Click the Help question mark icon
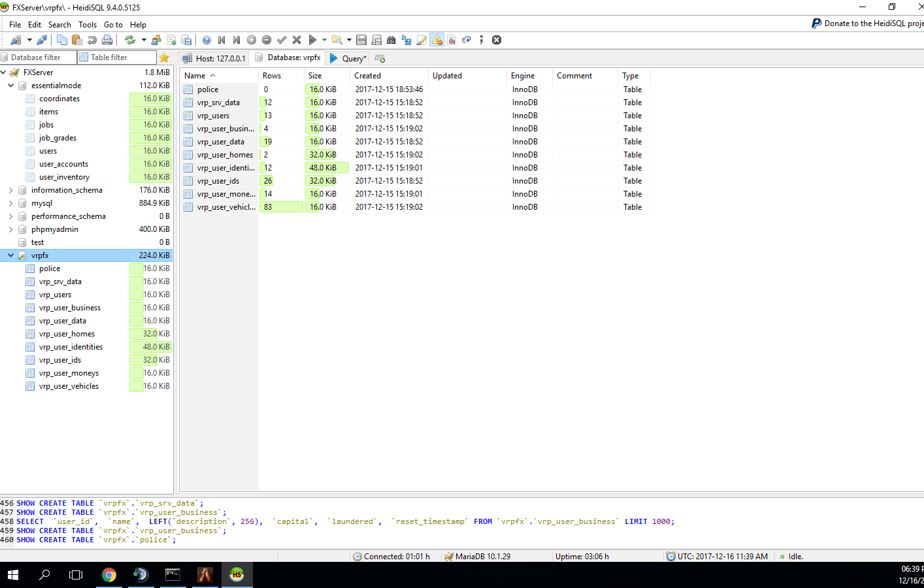Viewport: 924px width, 588px height. [206, 40]
